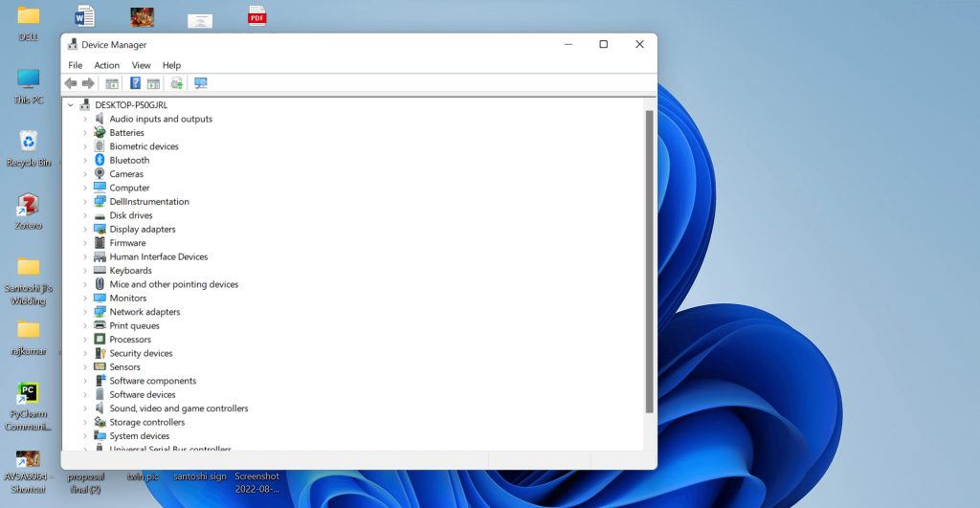
Task: Select the twin pic desktop file
Action: 143,476
